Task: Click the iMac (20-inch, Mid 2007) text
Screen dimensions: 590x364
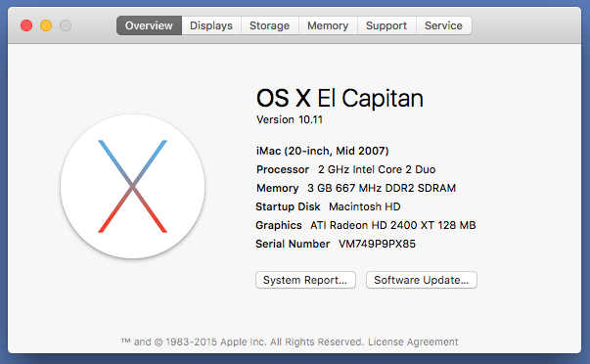Action: click(x=323, y=151)
